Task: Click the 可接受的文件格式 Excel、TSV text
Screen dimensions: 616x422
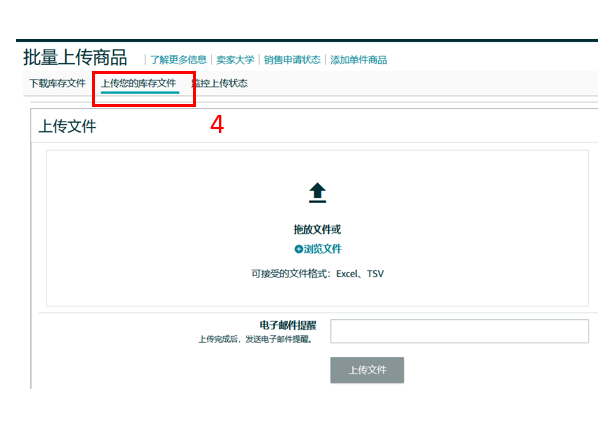Action: tap(317, 273)
